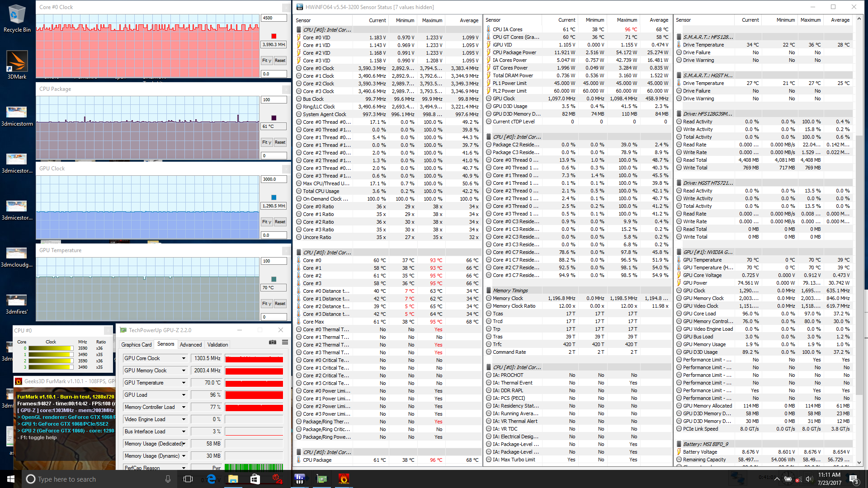Expand the Memory Controller Load dropdown
The height and width of the screenshot is (488, 868).
[184, 407]
